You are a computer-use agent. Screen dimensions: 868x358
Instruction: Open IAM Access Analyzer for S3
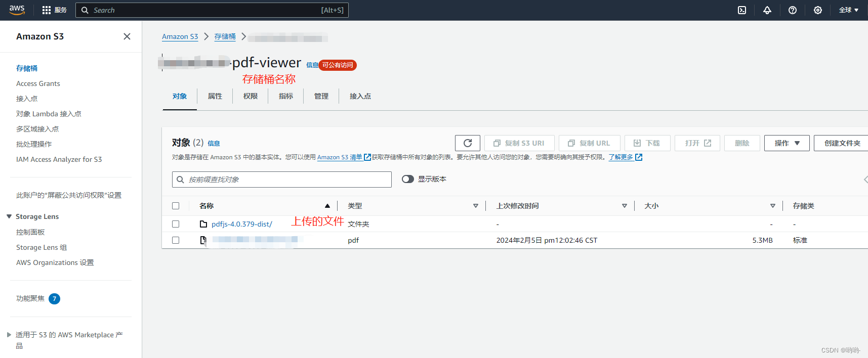pyautogui.click(x=59, y=159)
